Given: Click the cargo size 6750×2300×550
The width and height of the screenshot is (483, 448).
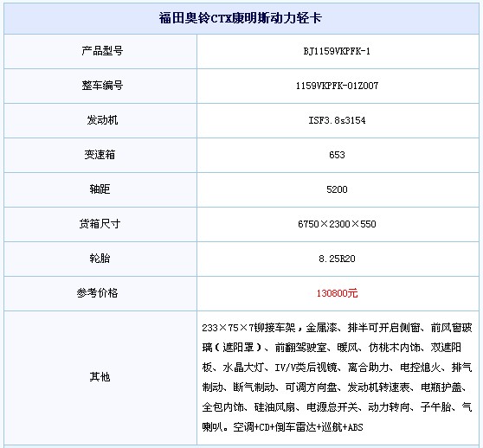Looking at the screenshot, I should click(337, 224).
